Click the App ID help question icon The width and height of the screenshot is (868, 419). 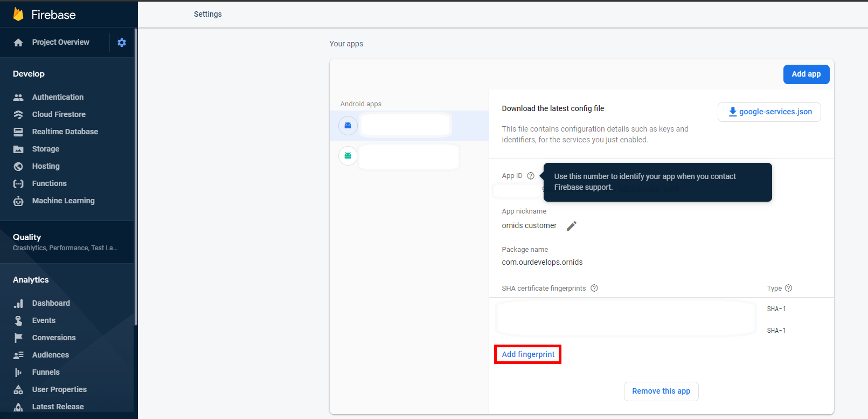(x=531, y=176)
